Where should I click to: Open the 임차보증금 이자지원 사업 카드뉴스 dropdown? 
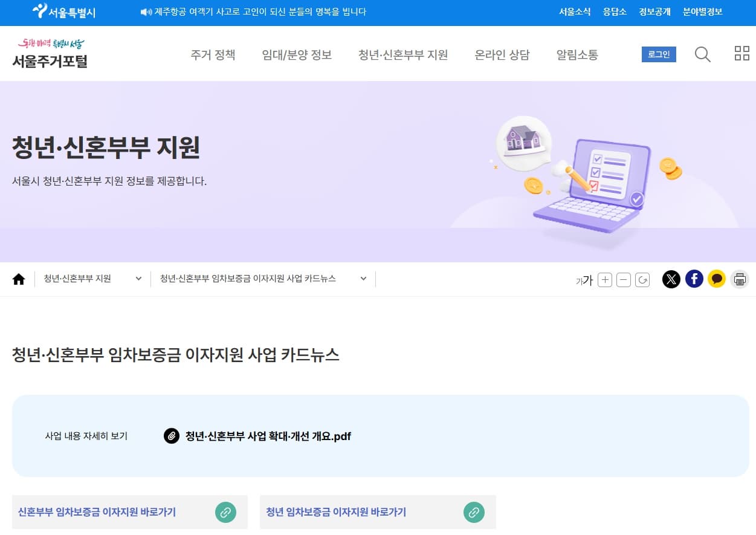[x=363, y=279]
